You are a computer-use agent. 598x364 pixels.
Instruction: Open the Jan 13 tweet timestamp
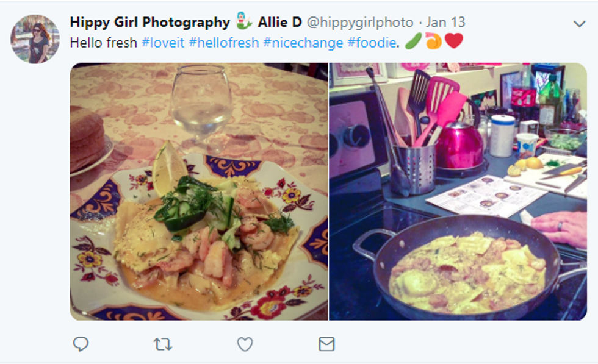[445, 22]
